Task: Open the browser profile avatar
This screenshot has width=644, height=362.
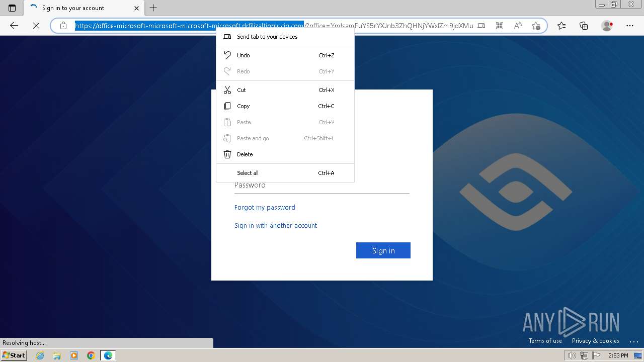Action: tap(607, 26)
